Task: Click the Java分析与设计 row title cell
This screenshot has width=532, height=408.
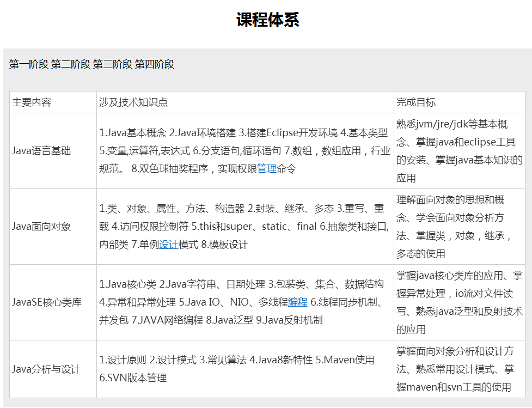Action: (x=46, y=369)
